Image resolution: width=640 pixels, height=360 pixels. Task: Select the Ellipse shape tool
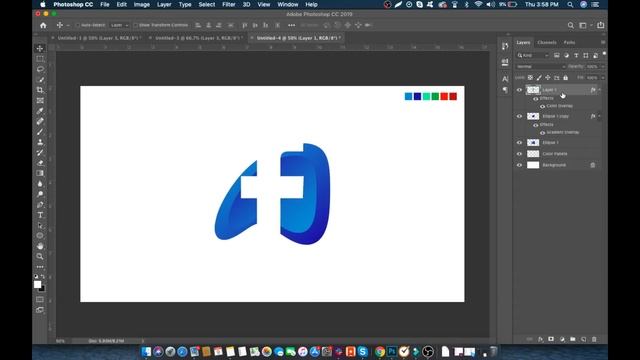[x=40, y=236]
